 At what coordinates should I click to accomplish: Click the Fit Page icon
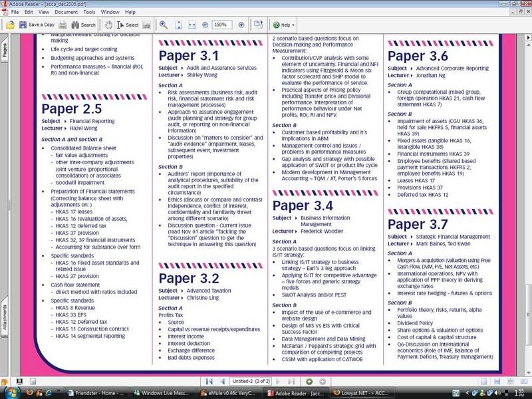pos(178,25)
